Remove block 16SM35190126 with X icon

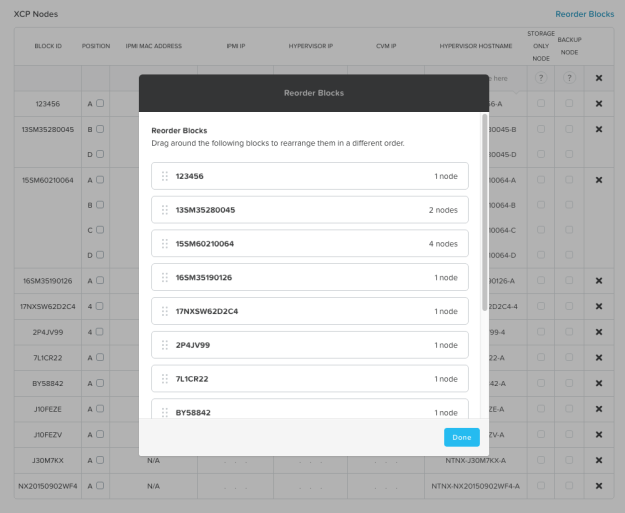pyautogui.click(x=598, y=281)
